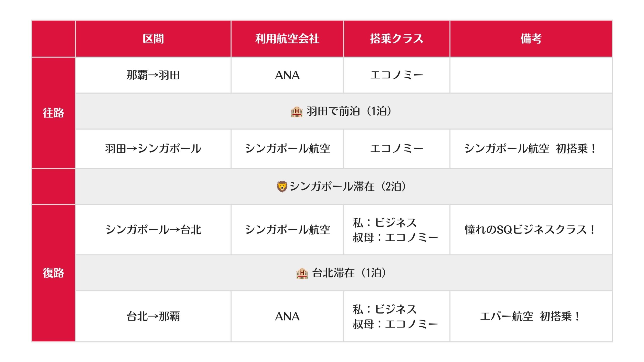644x362 pixels.
Task: Click the 台北→那覇 route cell
Action: click(153, 316)
